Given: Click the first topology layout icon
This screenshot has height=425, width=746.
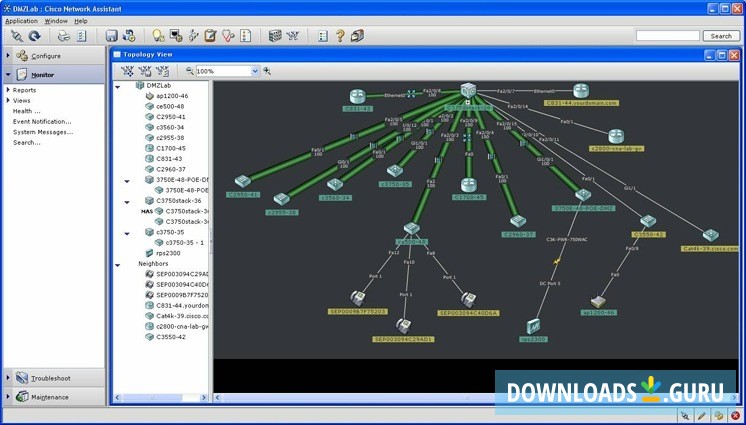Looking at the screenshot, I should [127, 71].
